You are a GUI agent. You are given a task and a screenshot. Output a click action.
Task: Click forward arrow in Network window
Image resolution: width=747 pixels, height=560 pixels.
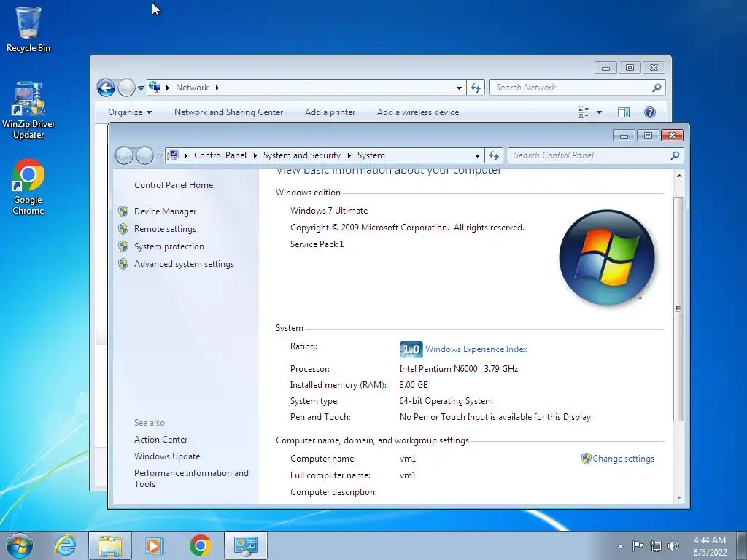point(126,87)
